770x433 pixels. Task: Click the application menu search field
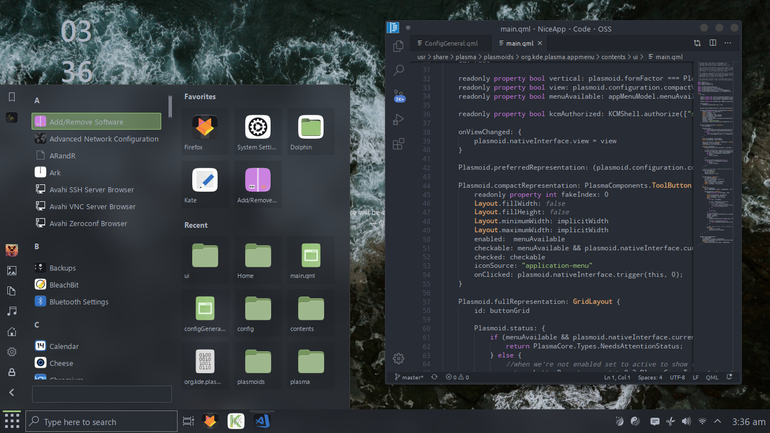tap(102, 394)
